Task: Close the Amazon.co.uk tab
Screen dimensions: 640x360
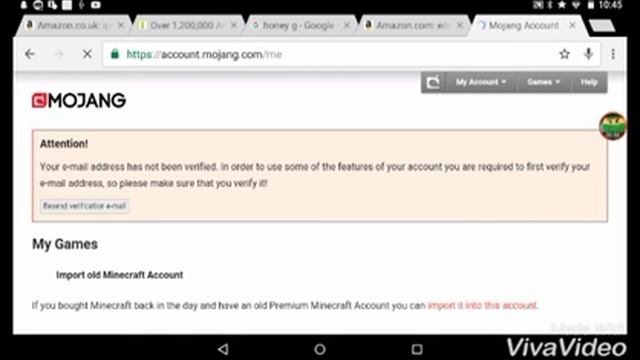Action: pos(121,25)
